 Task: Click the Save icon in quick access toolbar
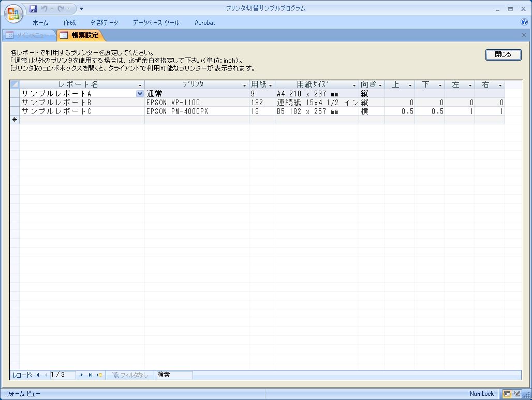[x=34, y=8]
